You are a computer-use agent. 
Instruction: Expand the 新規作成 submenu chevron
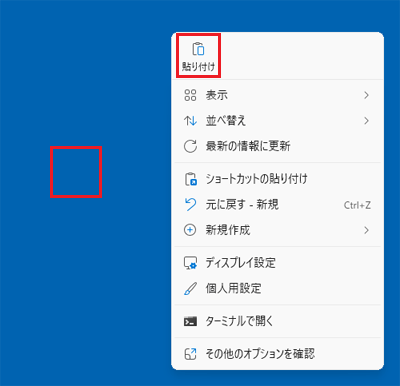click(x=366, y=230)
